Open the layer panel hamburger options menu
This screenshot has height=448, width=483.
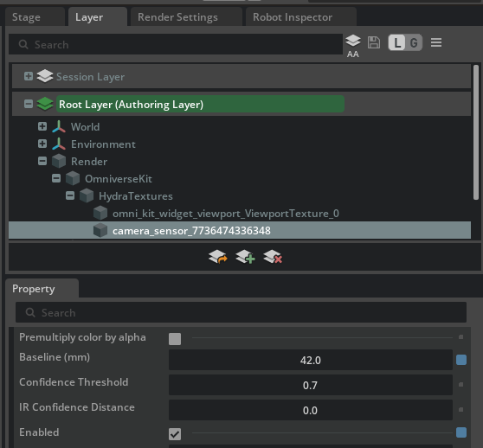436,42
